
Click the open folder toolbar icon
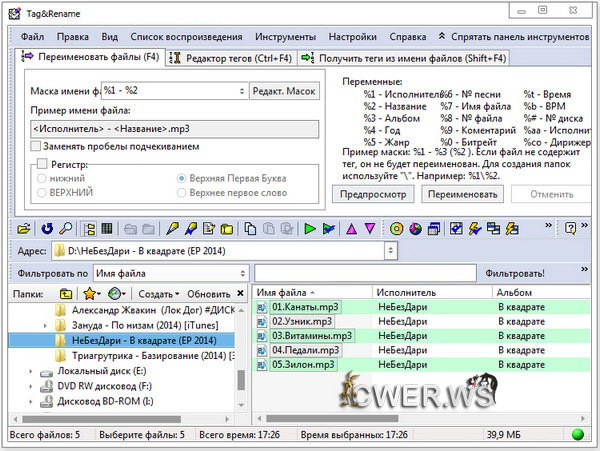point(23,228)
